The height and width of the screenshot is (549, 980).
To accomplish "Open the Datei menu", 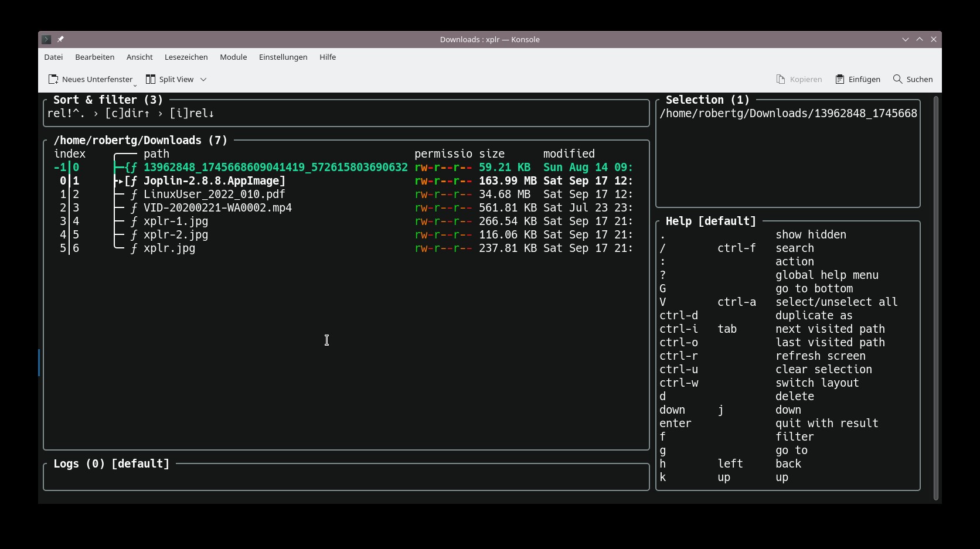I will click(53, 57).
